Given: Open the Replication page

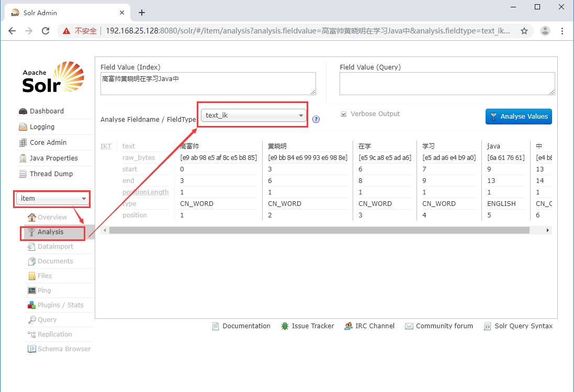Looking at the screenshot, I should click(54, 334).
